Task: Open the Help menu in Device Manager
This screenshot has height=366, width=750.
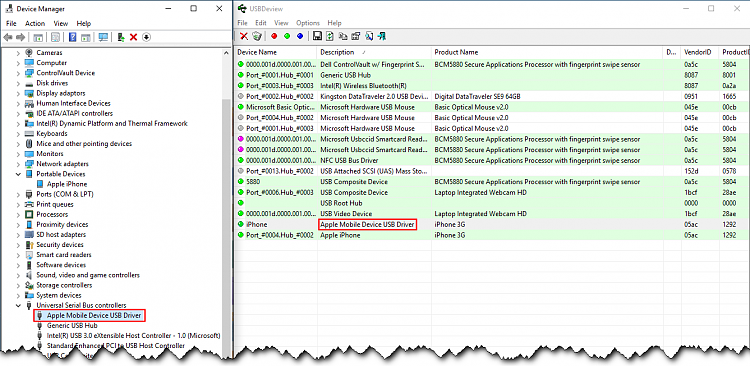Action: coord(84,23)
